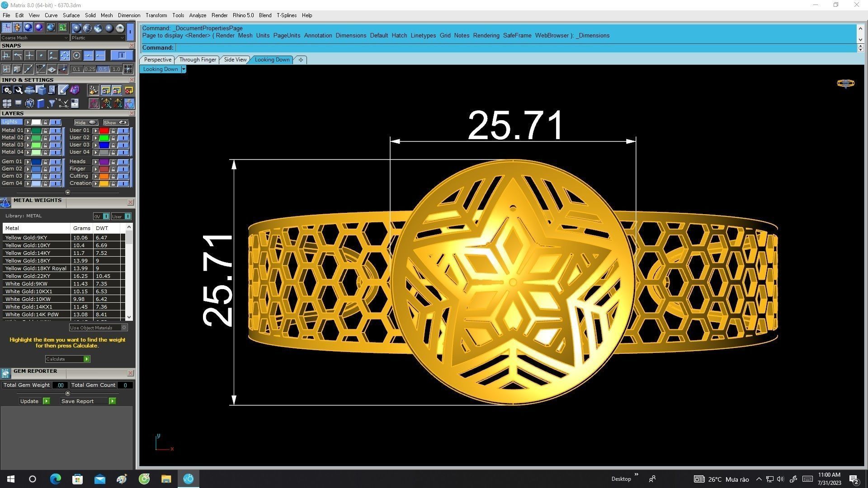Screen dimensions: 868x488
Task: Click the Calculate button
Action: pos(67,359)
